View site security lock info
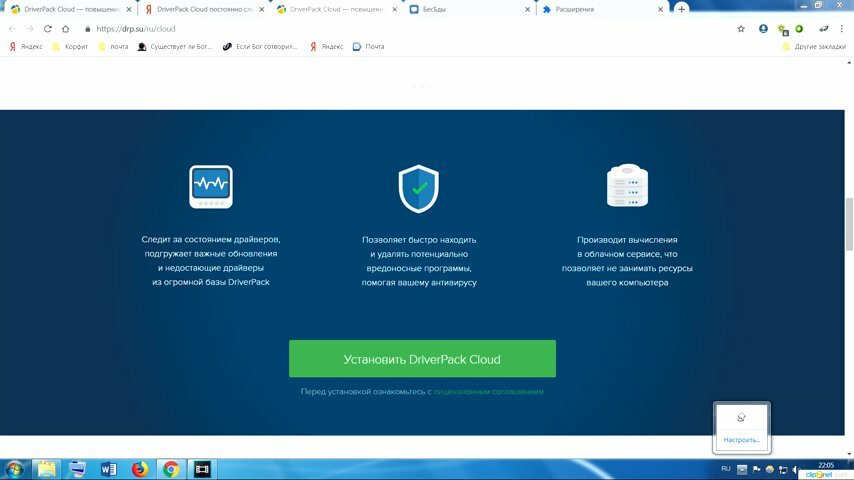The image size is (854, 480). [x=88, y=29]
